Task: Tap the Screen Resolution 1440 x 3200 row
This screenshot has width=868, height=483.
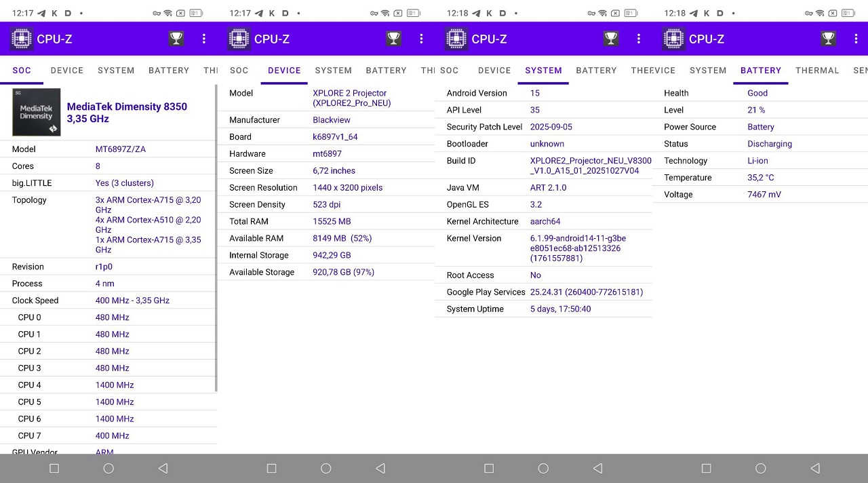Action: click(x=325, y=188)
